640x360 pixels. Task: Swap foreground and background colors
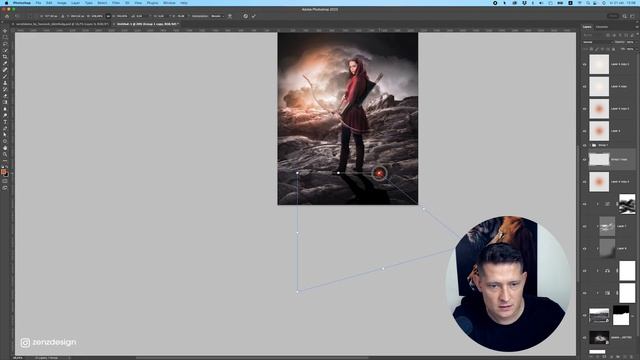coord(7,167)
